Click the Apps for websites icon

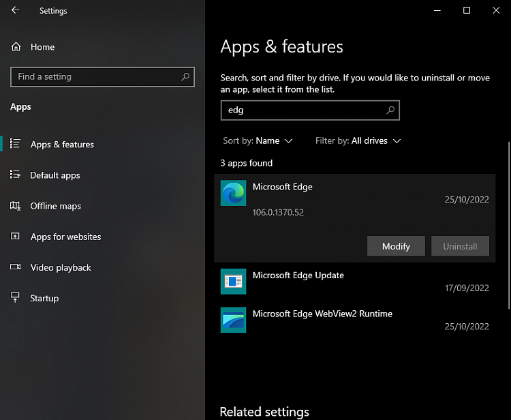15,236
